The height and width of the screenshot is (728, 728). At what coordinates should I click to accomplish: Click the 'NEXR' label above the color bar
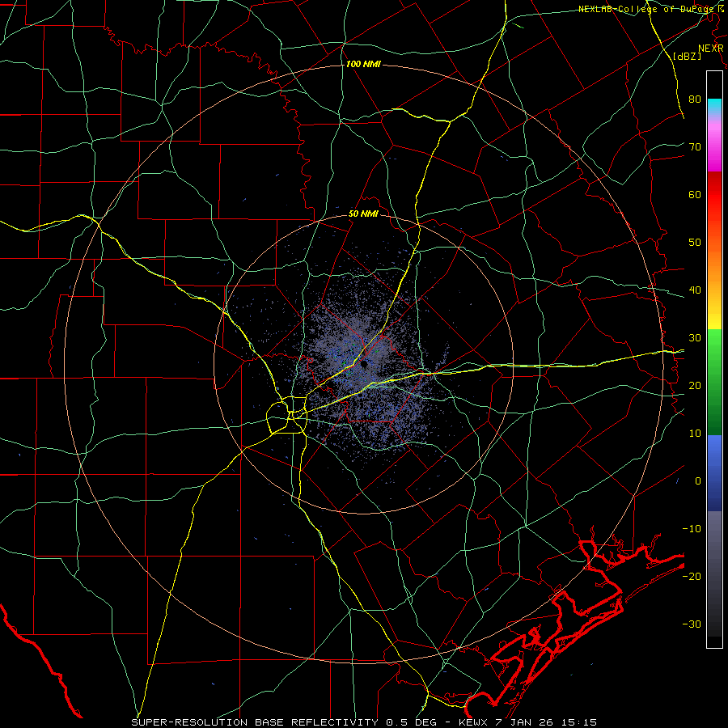pos(710,49)
